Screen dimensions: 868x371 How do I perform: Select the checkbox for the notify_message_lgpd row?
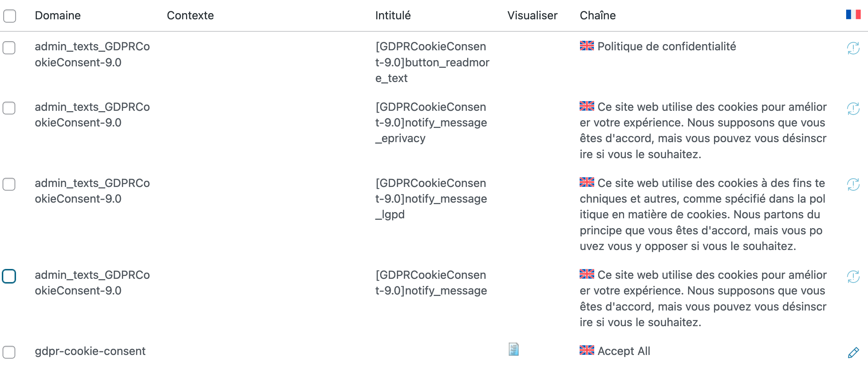[x=9, y=184]
